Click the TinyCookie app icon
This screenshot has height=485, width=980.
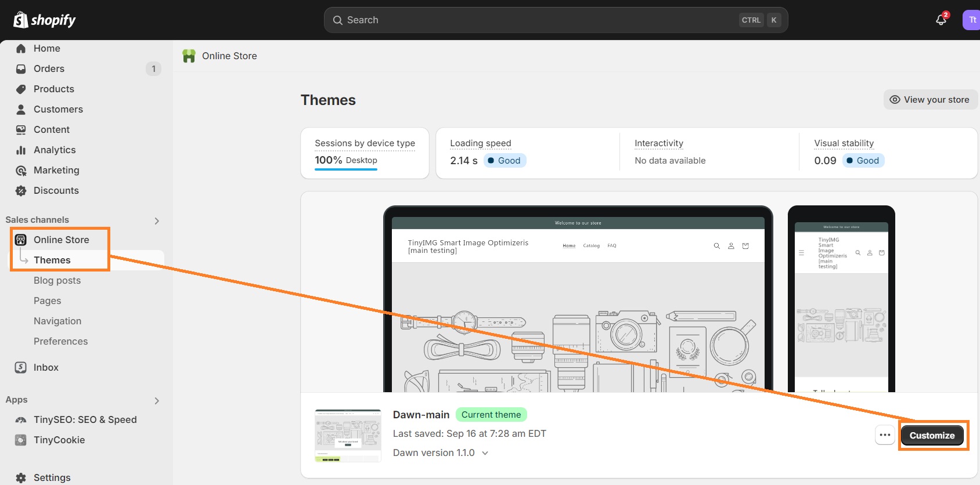[x=21, y=440]
